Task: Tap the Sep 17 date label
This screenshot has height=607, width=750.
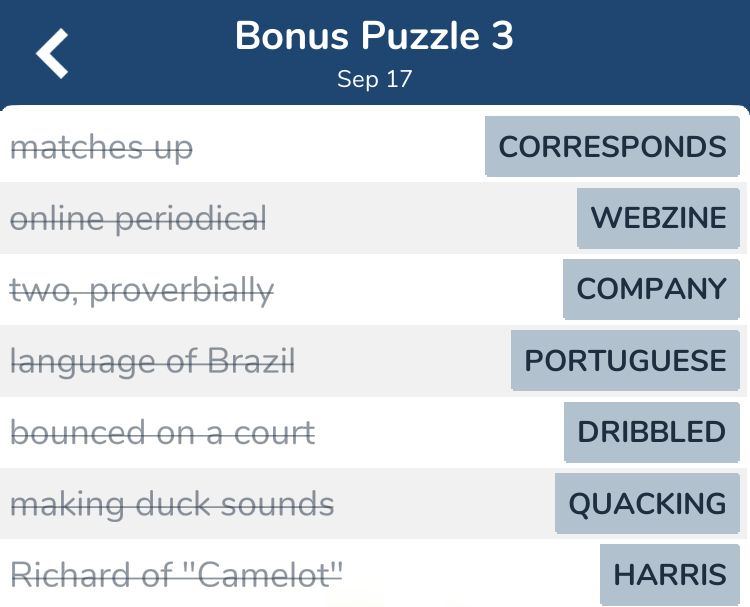Action: (x=374, y=80)
